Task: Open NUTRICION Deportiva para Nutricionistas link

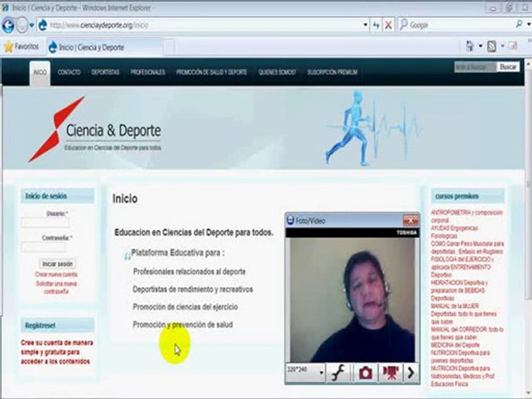Action: point(463,376)
